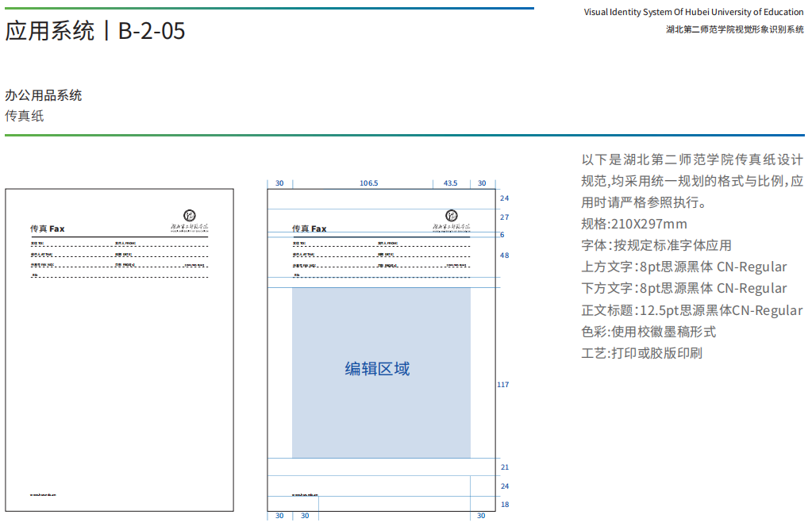Click the 48 height dimension label
The height and width of the screenshot is (530, 812).
point(504,255)
